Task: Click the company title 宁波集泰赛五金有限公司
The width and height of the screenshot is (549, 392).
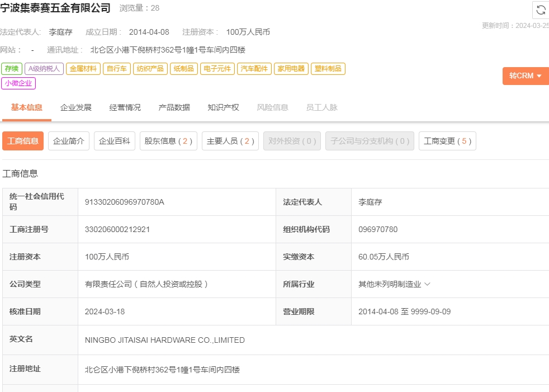Action: [x=55, y=8]
